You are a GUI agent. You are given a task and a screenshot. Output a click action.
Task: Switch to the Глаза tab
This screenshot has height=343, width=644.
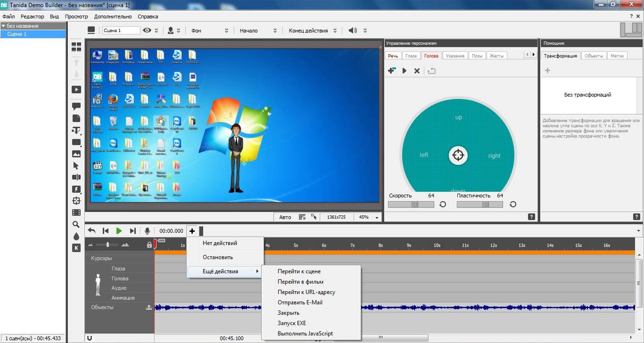pos(411,56)
